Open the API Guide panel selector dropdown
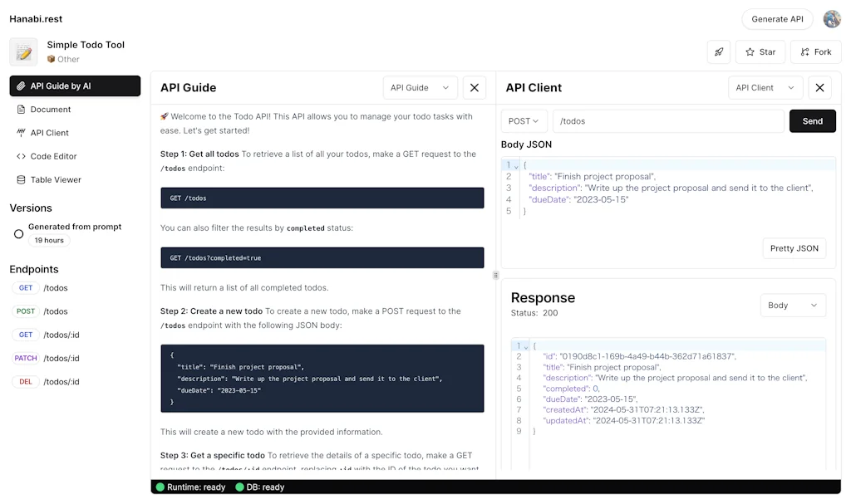Screen dimensions: 851x504 tap(421, 87)
